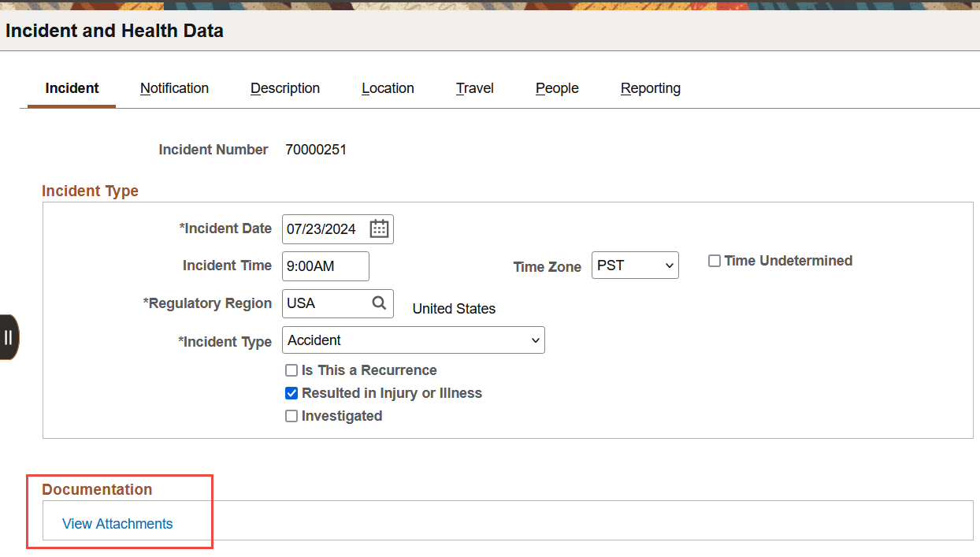Click the incident number 70000251
Viewport: 980px width, 557px height.
point(316,150)
